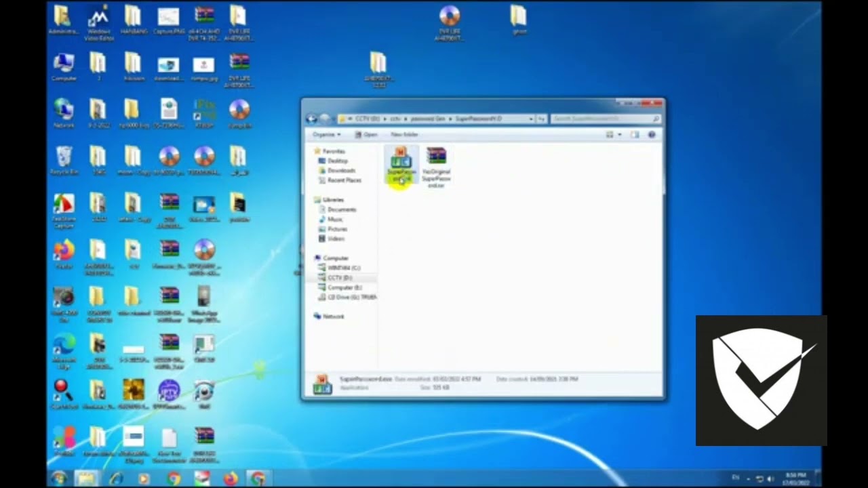This screenshot has width=868, height=488.
Task: Change the Explorer view layout icon
Action: [610, 135]
